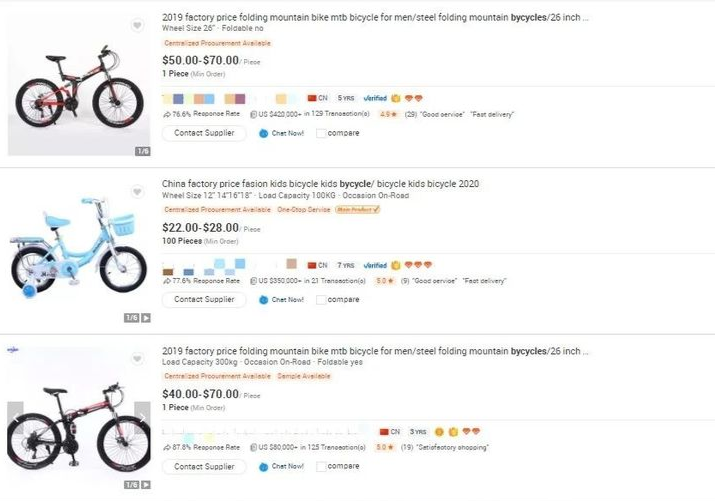The width and height of the screenshot is (715, 501).
Task: Save the $40.00-$70.00 mountain bike to favorites
Action: tap(137, 357)
